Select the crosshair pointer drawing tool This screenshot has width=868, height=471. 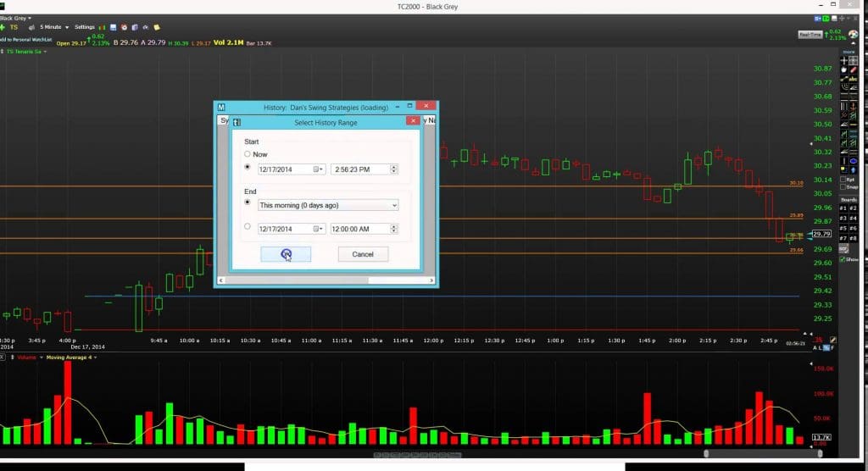pyautogui.click(x=843, y=60)
